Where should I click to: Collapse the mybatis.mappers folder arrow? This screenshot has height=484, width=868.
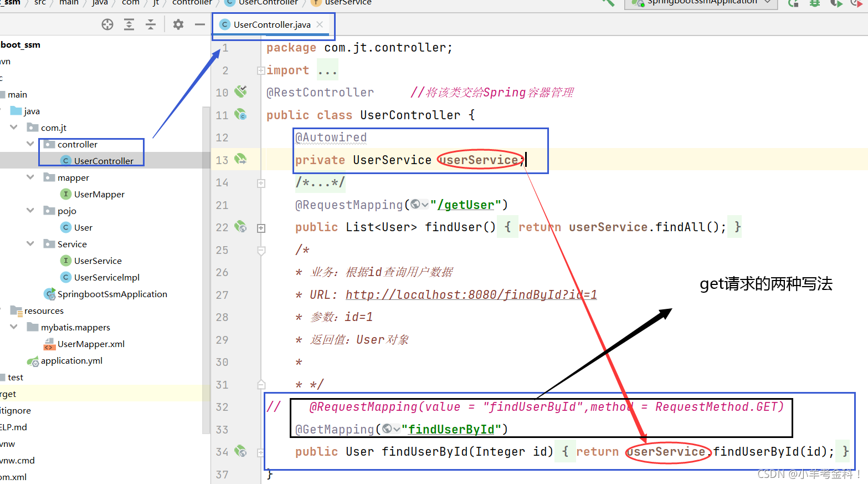tap(14, 327)
